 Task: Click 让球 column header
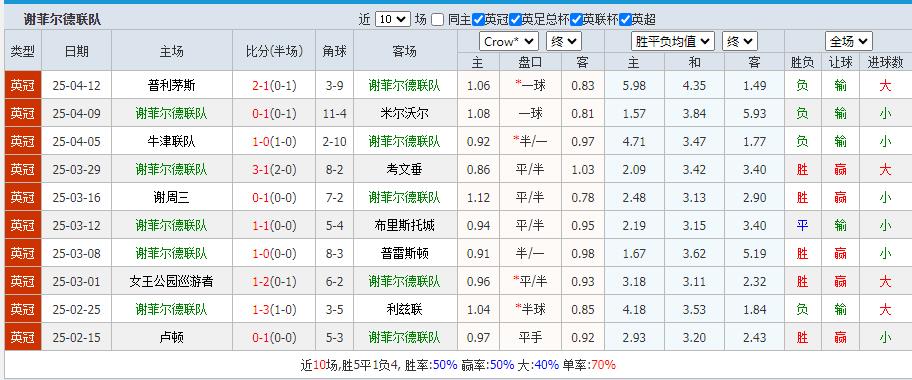pos(840,62)
